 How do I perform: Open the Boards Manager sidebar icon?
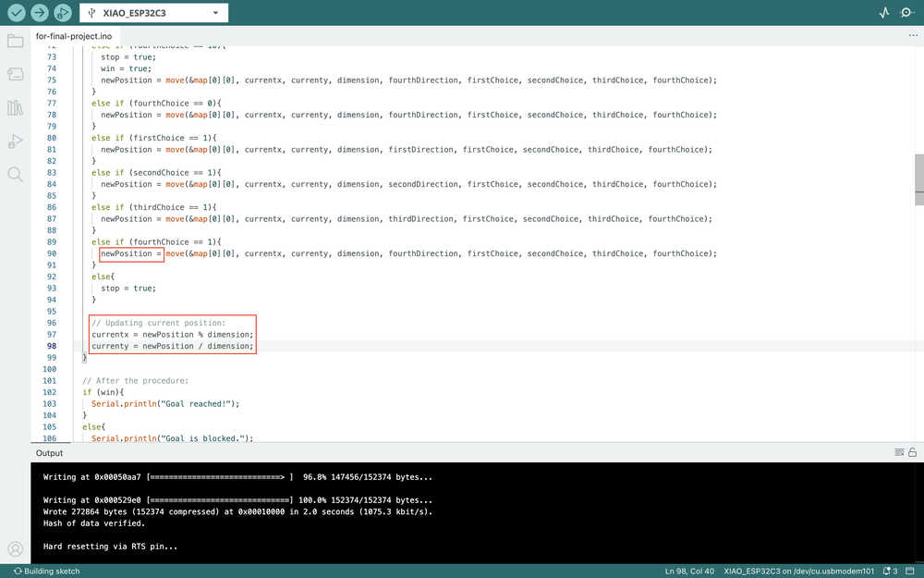[x=16, y=74]
